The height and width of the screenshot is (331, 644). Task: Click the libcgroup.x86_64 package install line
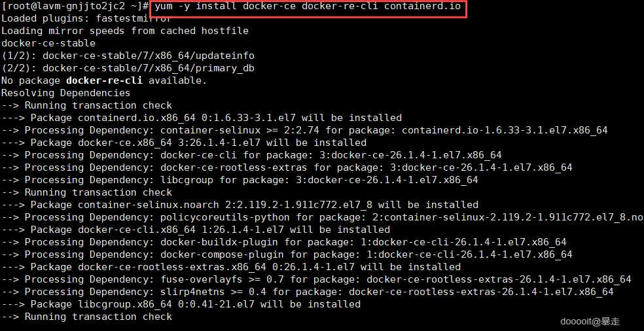tap(181, 304)
